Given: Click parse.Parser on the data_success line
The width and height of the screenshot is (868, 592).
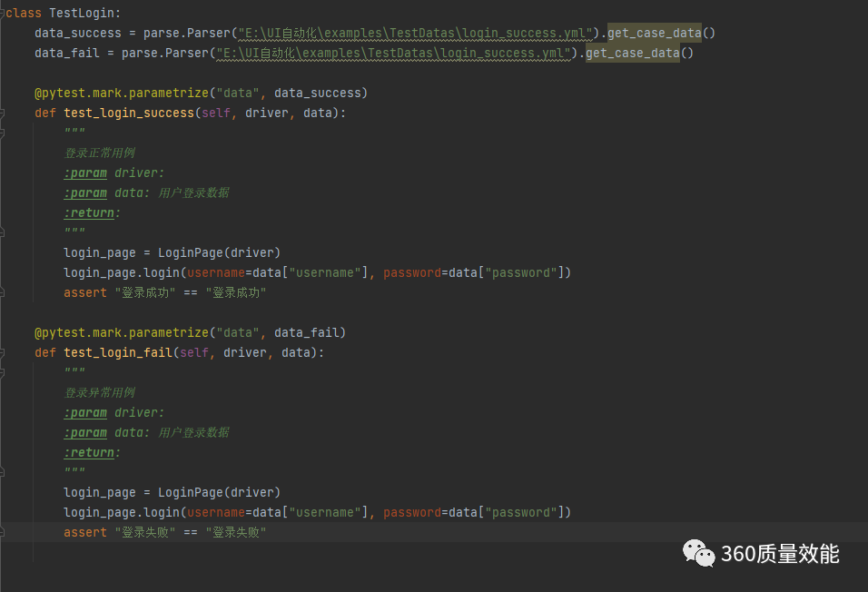Looking at the screenshot, I should click(186, 34).
